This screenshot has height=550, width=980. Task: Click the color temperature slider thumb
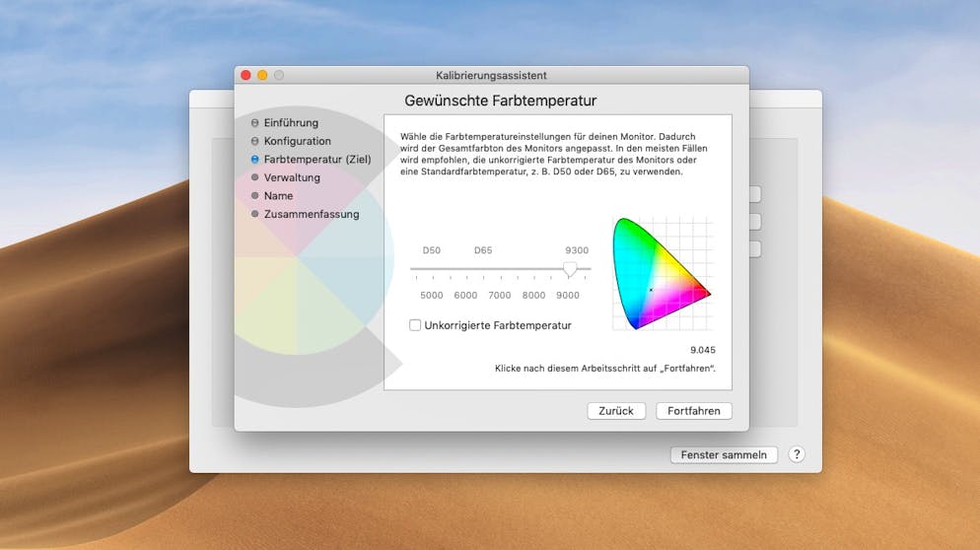570,269
